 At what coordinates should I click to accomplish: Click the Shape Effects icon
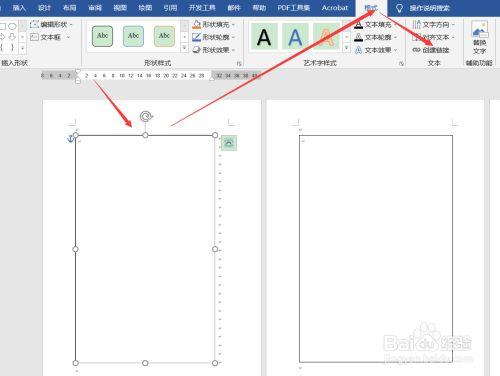point(197,50)
